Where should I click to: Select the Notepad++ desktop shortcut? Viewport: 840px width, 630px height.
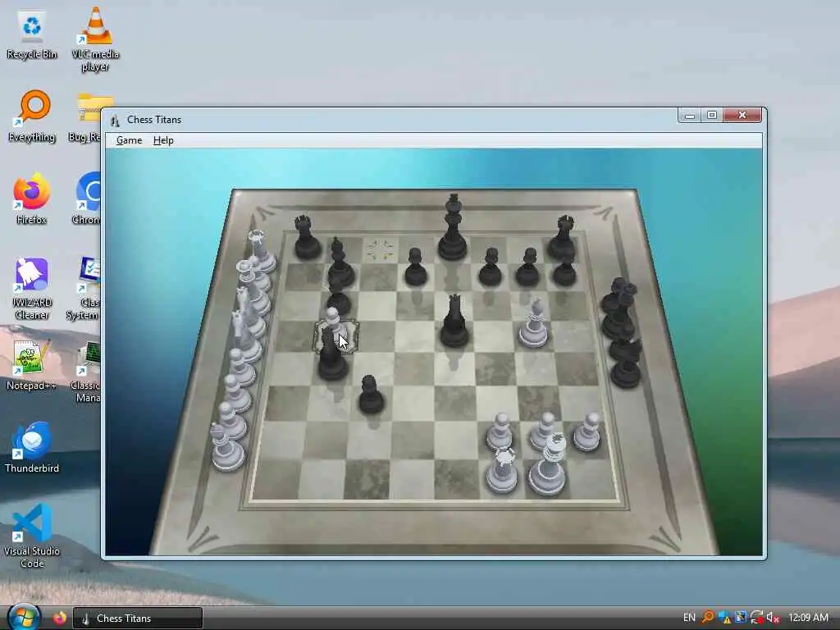pyautogui.click(x=31, y=365)
